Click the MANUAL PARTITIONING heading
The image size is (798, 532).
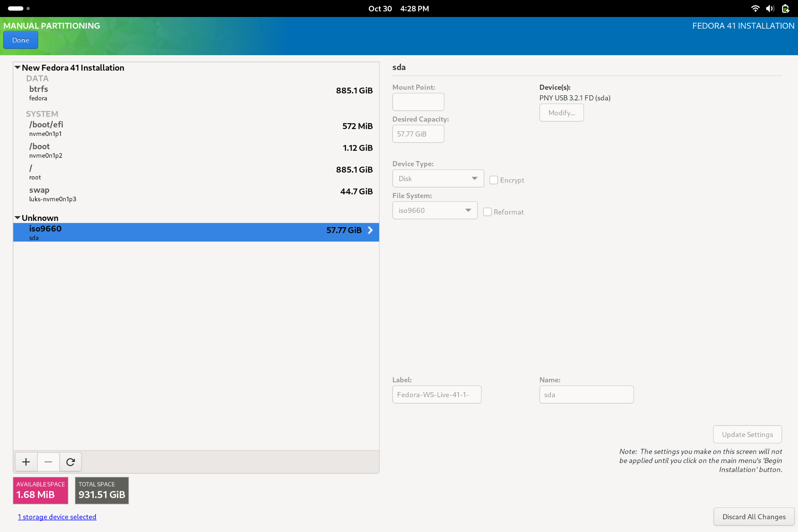pyautogui.click(x=52, y=26)
